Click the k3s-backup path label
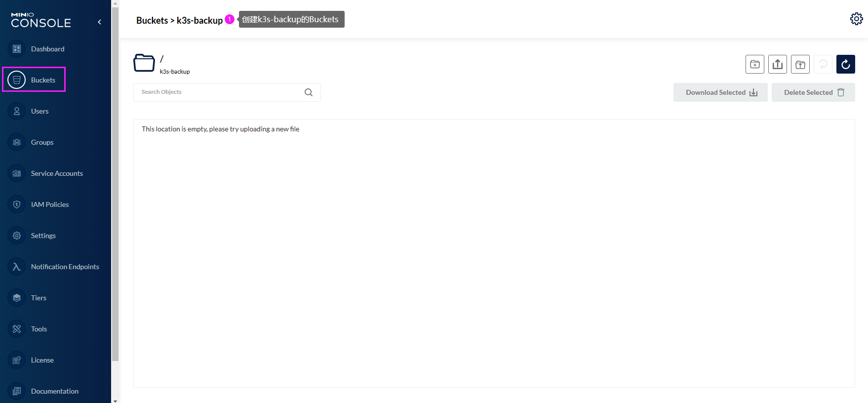The image size is (868, 403). pos(175,72)
